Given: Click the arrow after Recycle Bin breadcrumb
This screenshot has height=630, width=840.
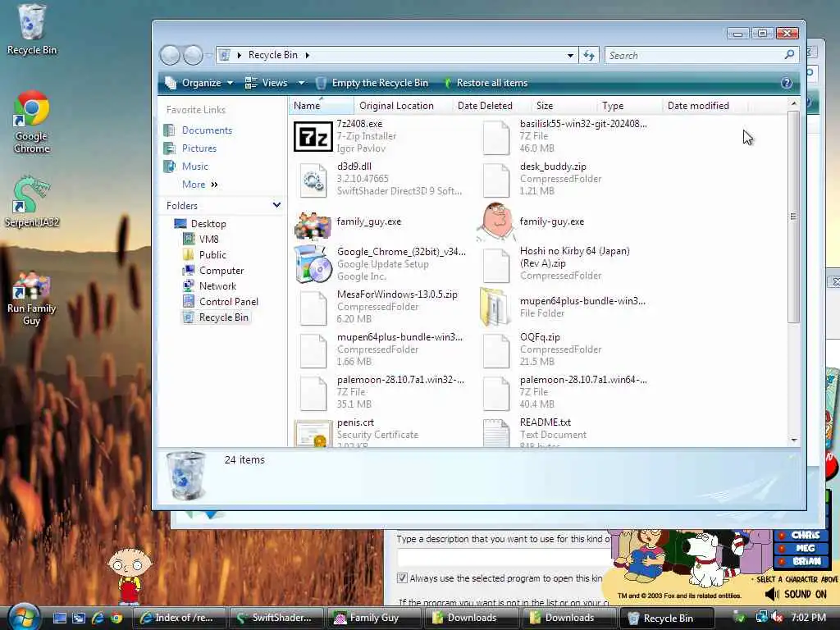Looking at the screenshot, I should [308, 55].
